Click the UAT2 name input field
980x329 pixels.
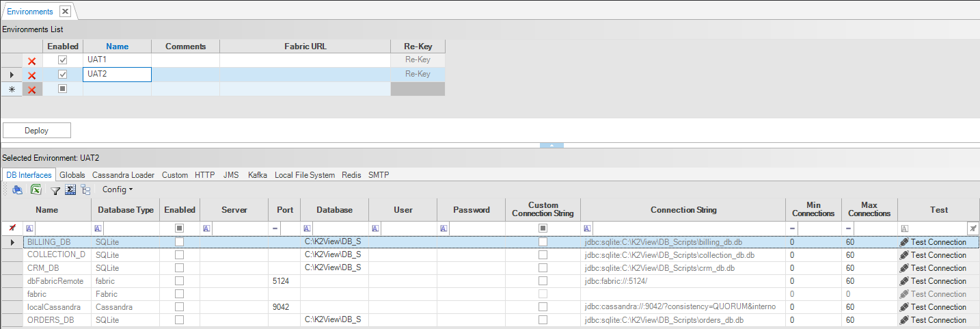[x=117, y=74]
